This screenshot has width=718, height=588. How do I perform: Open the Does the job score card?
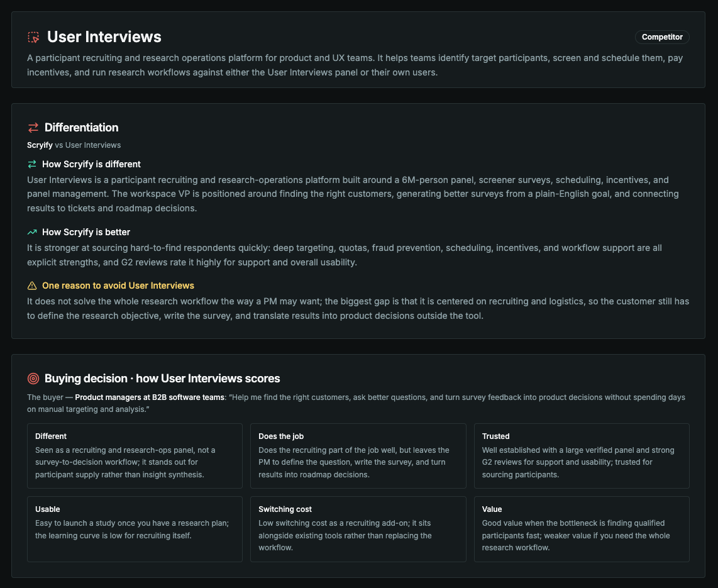[x=358, y=456]
